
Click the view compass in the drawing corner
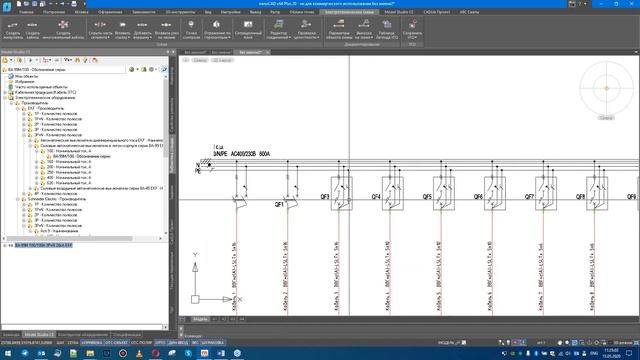click(x=606, y=88)
